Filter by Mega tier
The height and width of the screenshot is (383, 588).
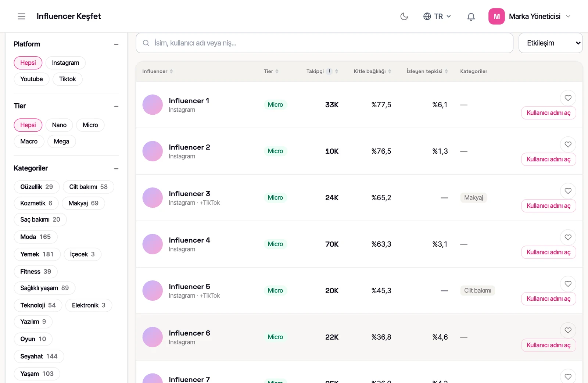(x=61, y=142)
